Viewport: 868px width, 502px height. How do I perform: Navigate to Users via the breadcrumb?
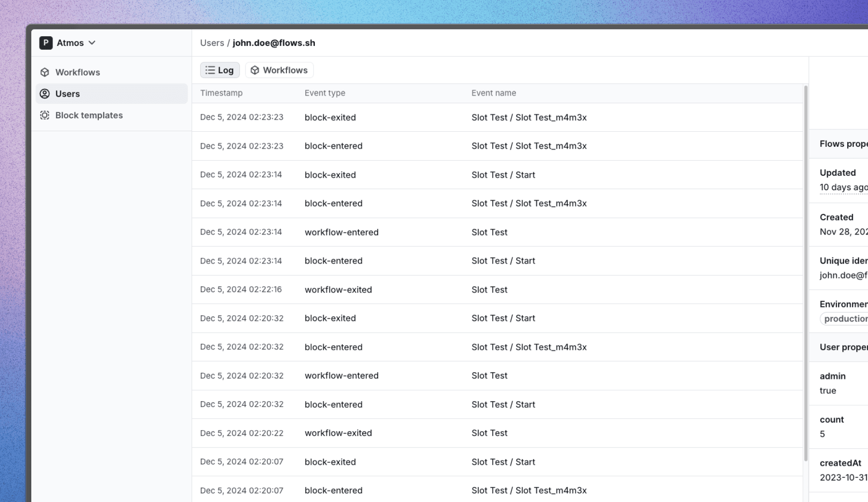[x=213, y=42]
